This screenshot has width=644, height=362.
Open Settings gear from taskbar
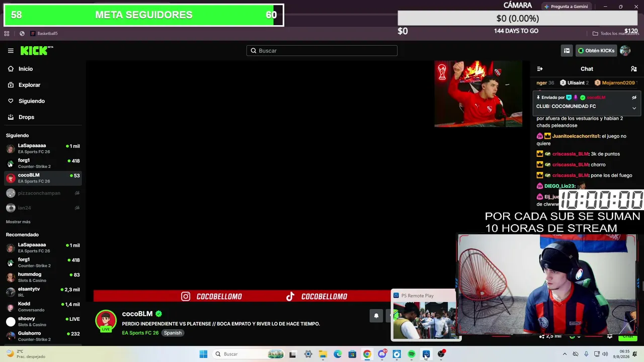pos(308,354)
